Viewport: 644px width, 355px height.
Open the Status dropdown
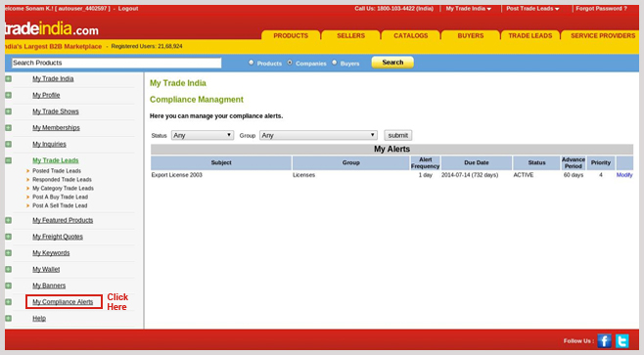tap(203, 135)
